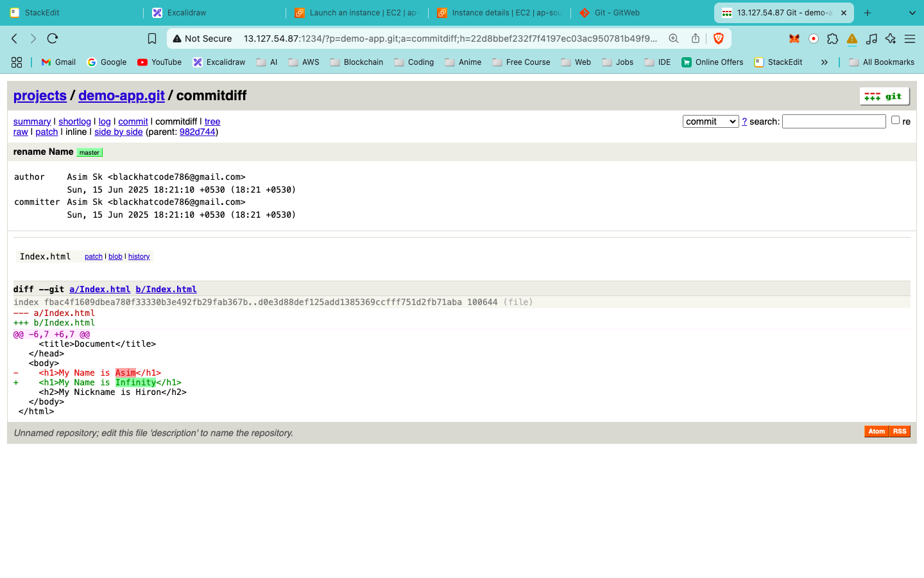This screenshot has width=924, height=578.
Task: Open the address bar zoom icon
Action: pos(674,39)
